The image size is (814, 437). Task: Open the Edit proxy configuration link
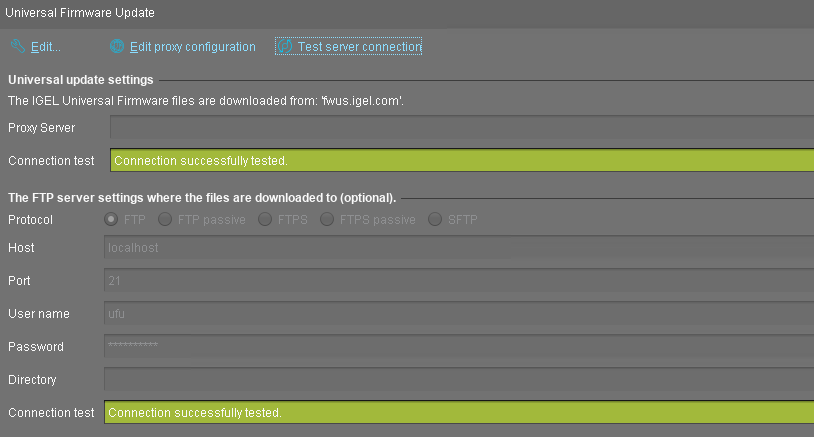click(193, 47)
